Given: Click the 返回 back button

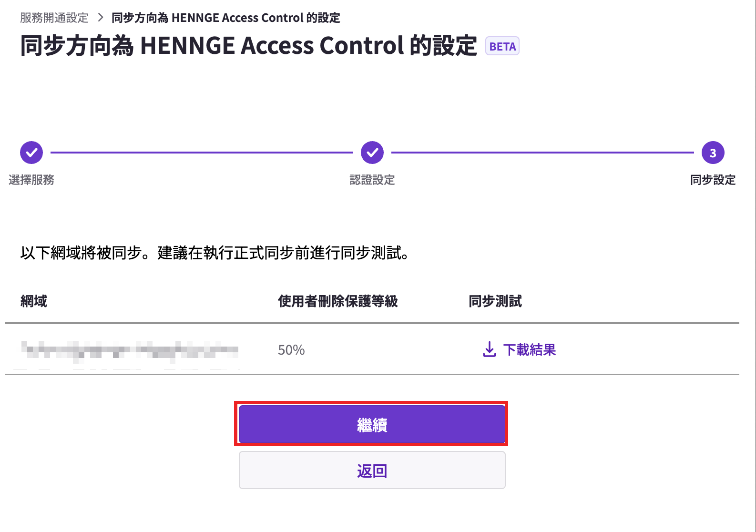Looking at the screenshot, I should 372,471.
